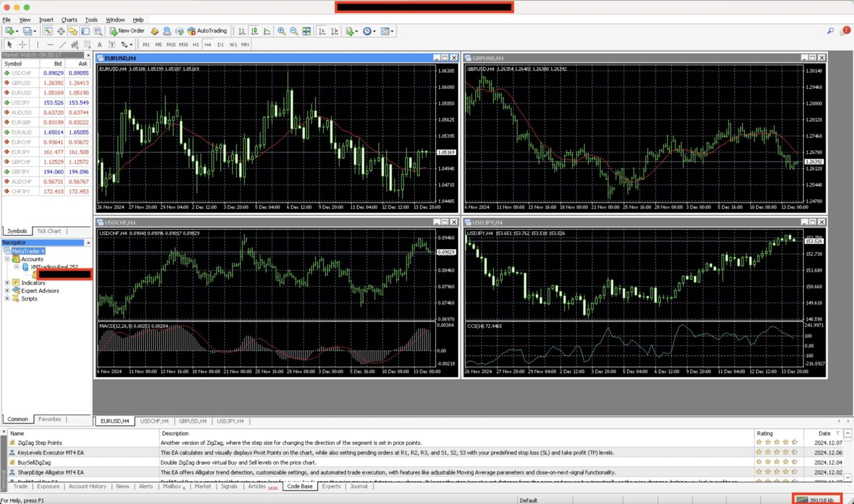Click the New Order button

127,31
